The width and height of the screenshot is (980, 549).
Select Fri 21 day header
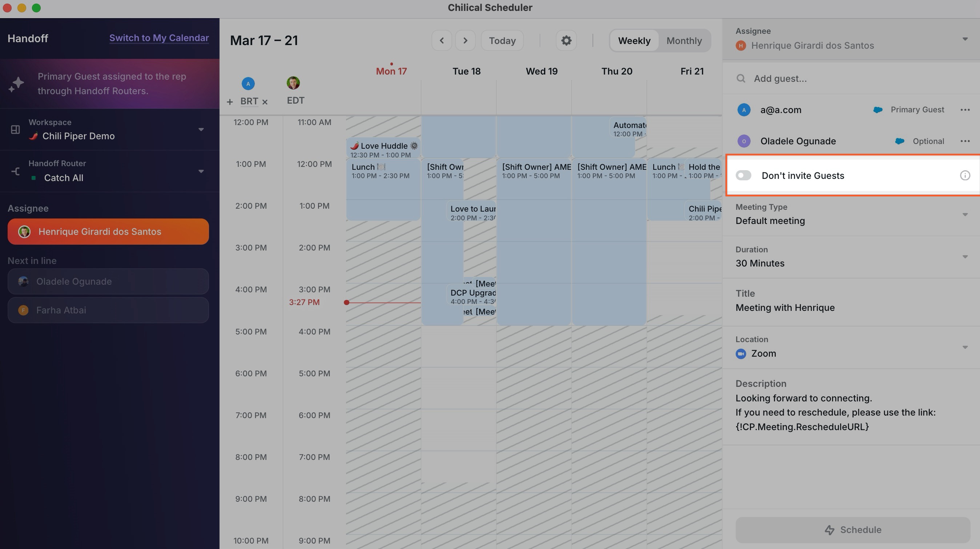pos(692,71)
